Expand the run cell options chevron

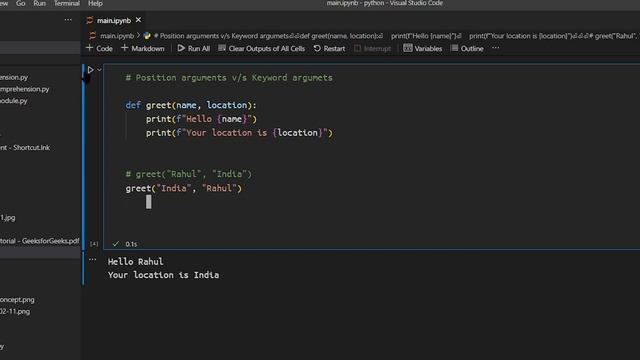tap(99, 70)
